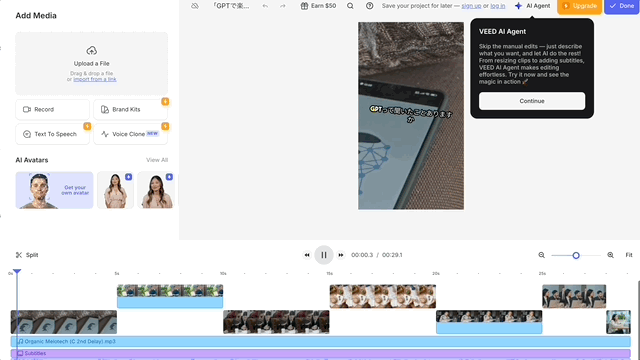This screenshot has width=640, height=360.
Task: Open the search magnifier icon
Action: pyautogui.click(x=350, y=6)
